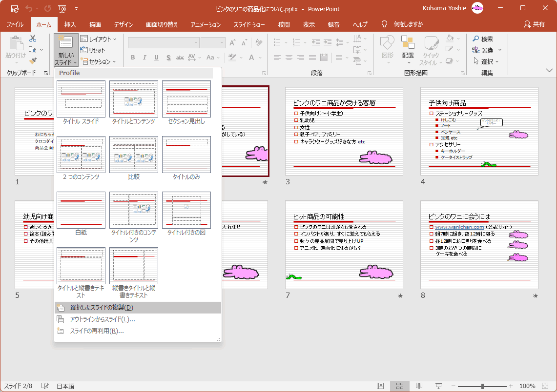Click the Copy icon in clipboard group

click(x=33, y=50)
